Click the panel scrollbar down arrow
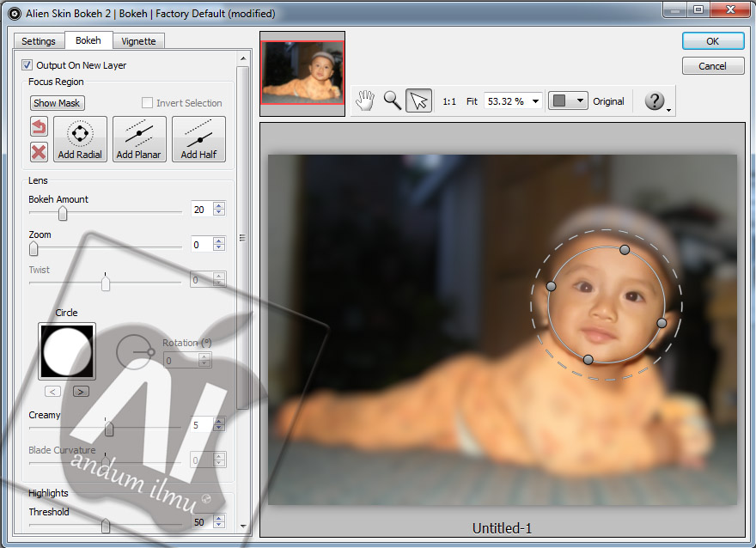 [x=243, y=526]
